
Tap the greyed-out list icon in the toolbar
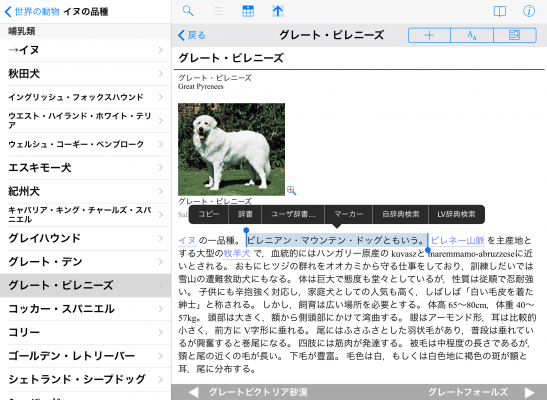tap(218, 11)
